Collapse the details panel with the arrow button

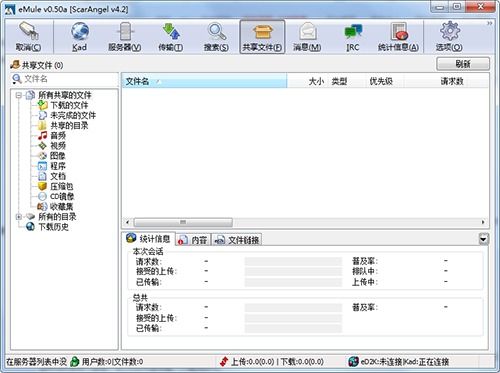484,239
